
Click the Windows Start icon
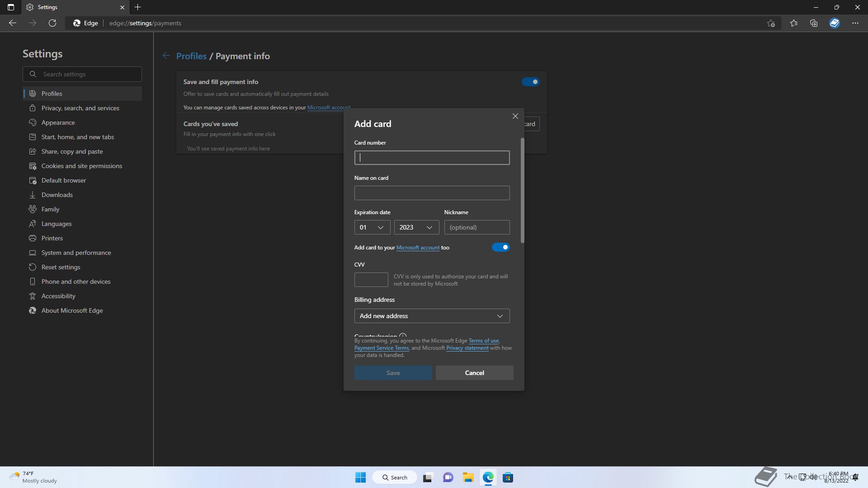pos(360,477)
